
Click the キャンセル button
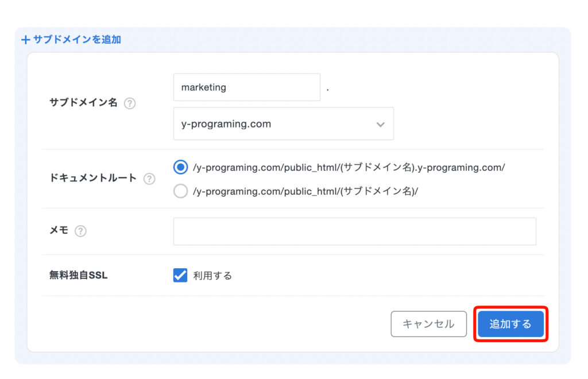[428, 324]
